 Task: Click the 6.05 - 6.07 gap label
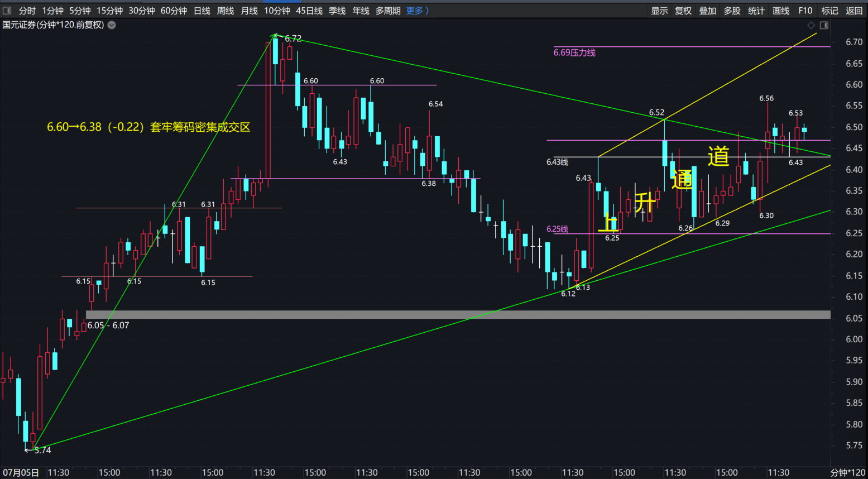[108, 325]
